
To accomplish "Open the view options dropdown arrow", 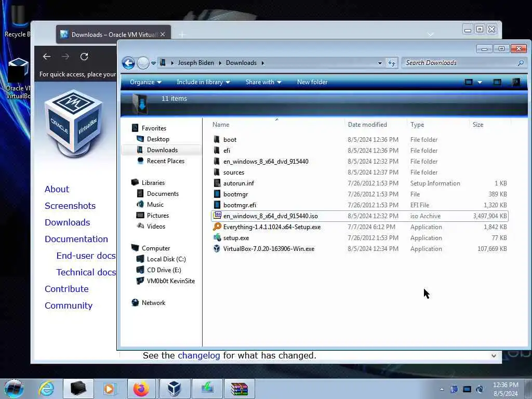I will 480,82.
